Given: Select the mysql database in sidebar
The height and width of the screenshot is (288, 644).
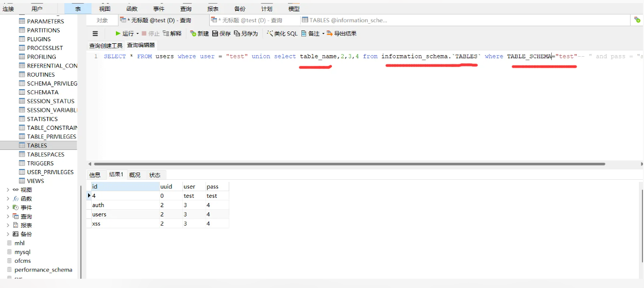Looking at the screenshot, I should (x=22, y=252).
